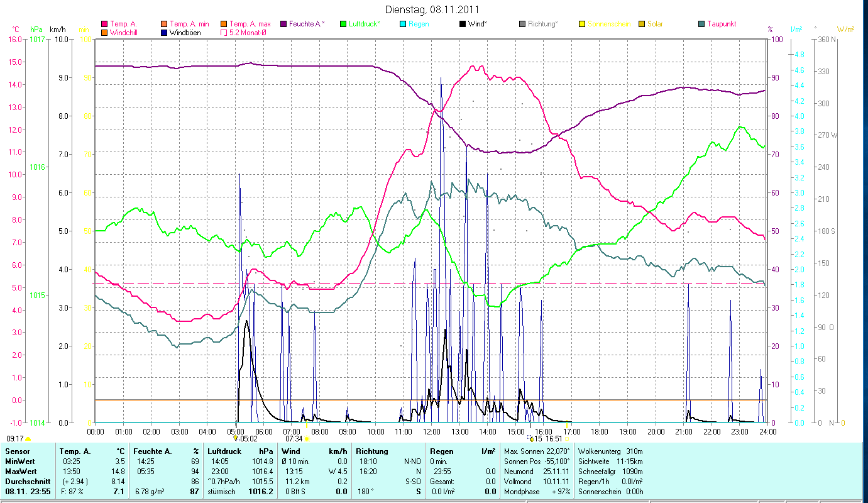The image size is (868, 503).
Task: Click the Gesamt: rain total label
Action: point(442,482)
